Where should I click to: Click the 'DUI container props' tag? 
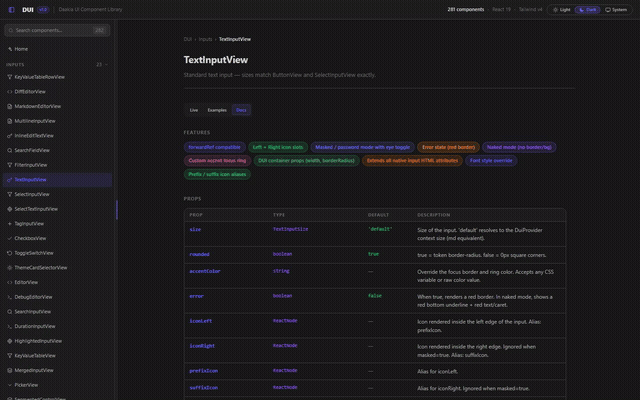point(306,160)
